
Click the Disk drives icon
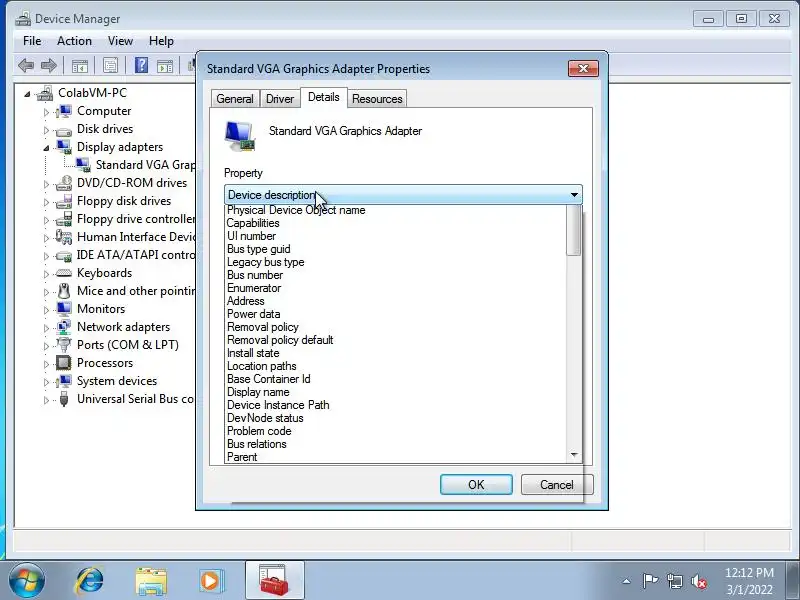click(x=64, y=130)
